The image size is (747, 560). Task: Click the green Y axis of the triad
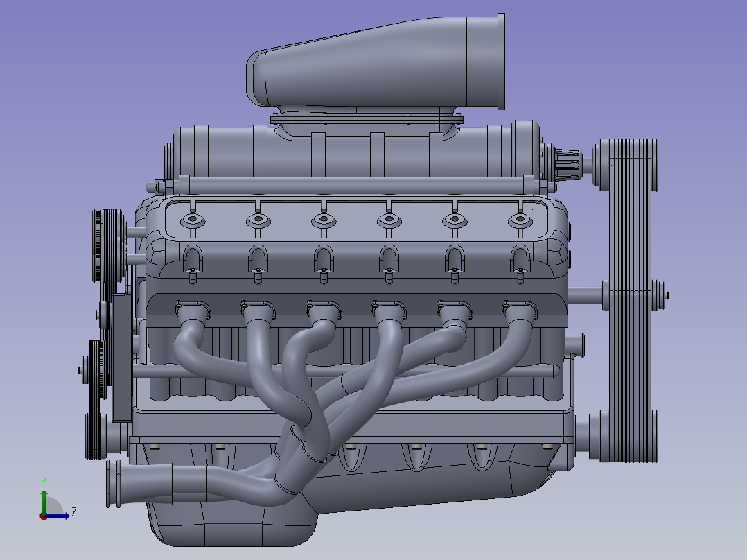tap(44, 501)
